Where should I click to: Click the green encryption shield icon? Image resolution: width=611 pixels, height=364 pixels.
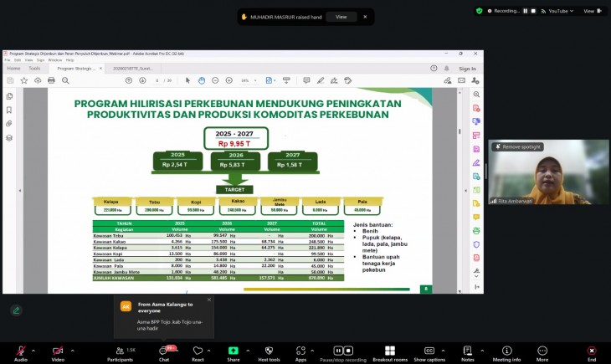[480, 11]
